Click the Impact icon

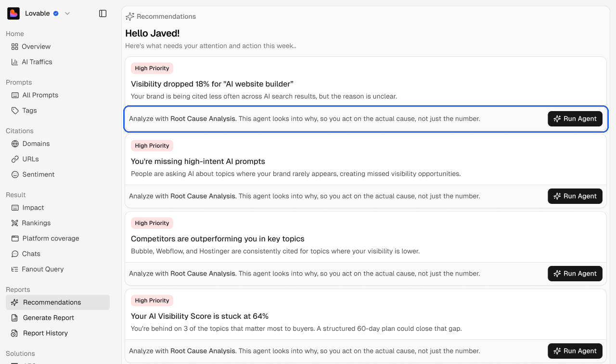coord(15,208)
